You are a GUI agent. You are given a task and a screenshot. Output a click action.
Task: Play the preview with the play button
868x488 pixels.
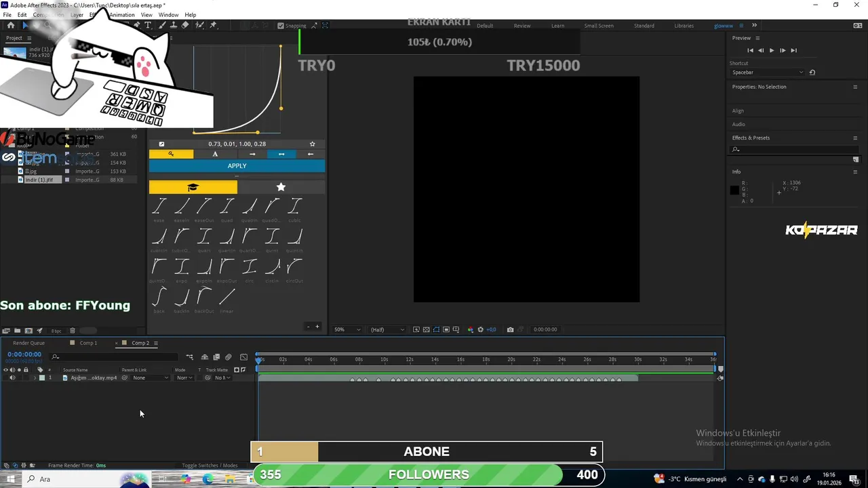click(771, 50)
